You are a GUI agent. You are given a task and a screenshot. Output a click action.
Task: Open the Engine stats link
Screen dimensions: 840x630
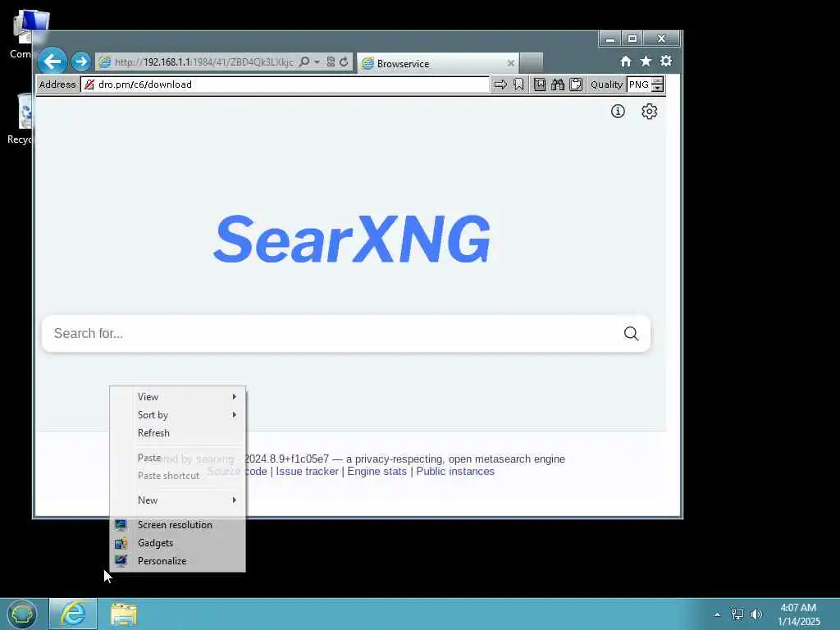[377, 472]
